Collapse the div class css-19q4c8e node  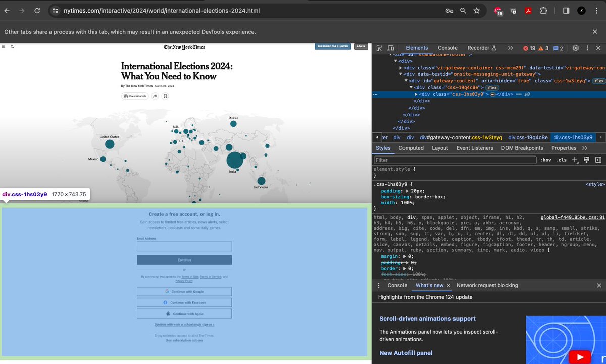pyautogui.click(x=411, y=88)
